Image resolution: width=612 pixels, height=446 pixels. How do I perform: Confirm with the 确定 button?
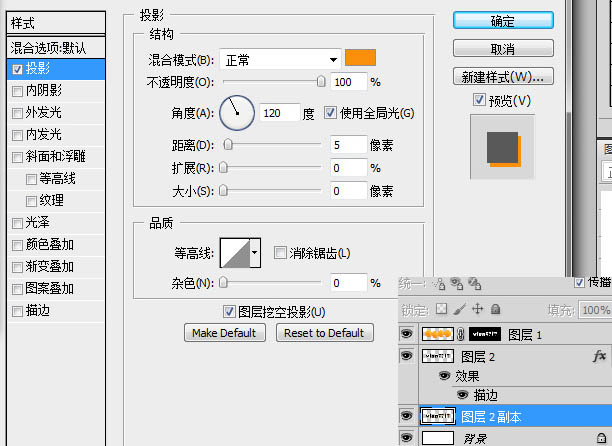pos(503,20)
